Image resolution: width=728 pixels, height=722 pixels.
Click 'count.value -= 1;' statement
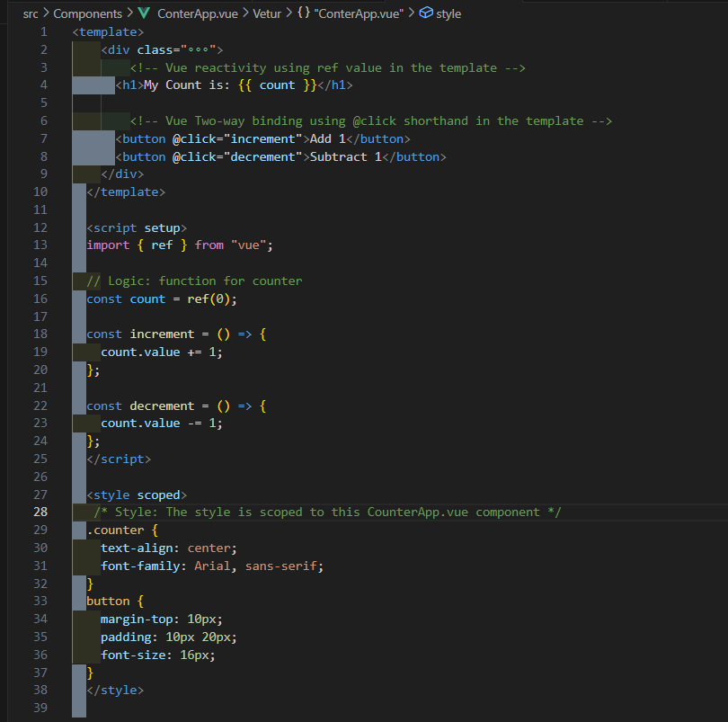(162, 423)
